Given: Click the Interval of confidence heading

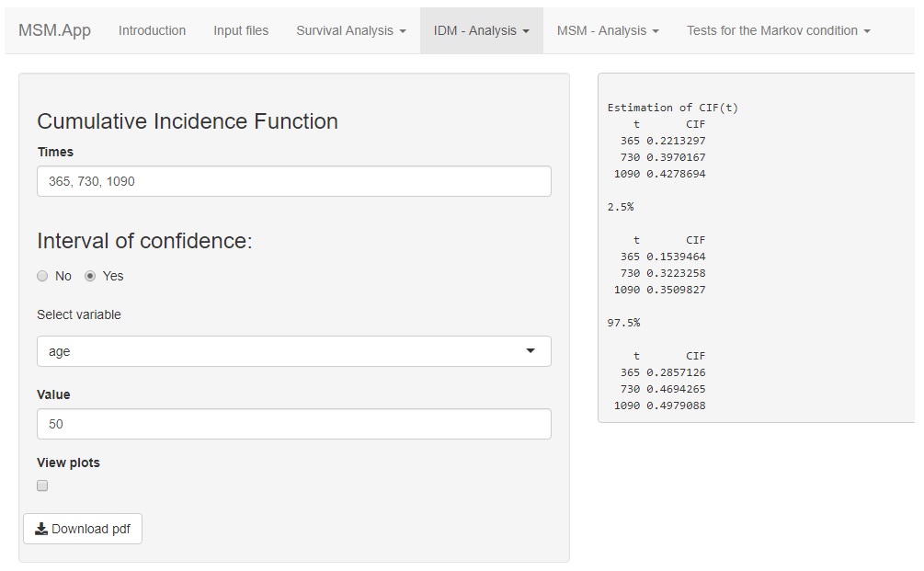Looking at the screenshot, I should pyautogui.click(x=144, y=241).
